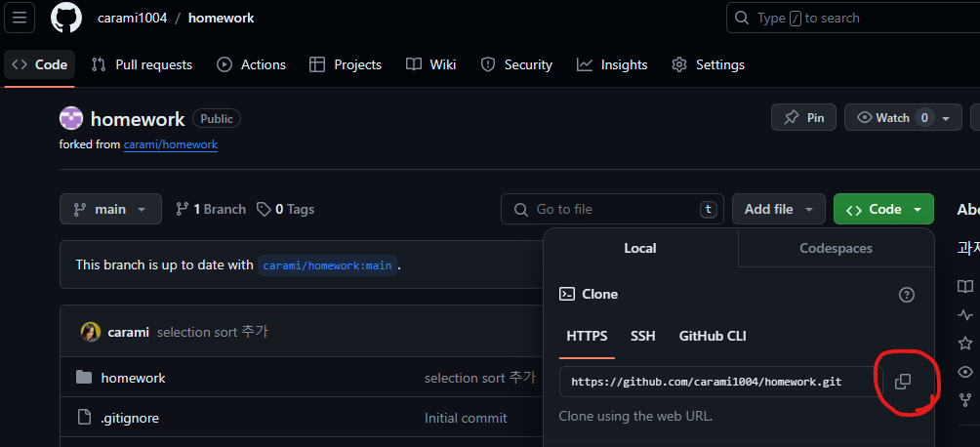
Task: Switch to the Codespaces tab
Action: (836, 248)
